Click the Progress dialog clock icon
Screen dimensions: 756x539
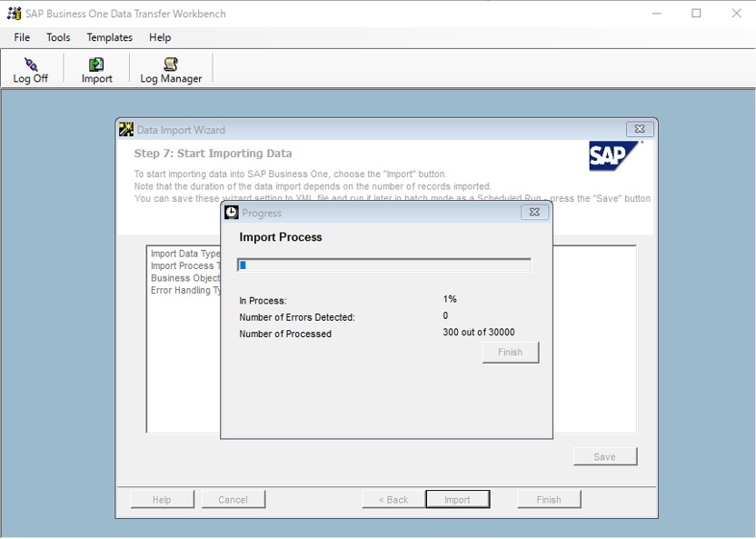coord(232,212)
